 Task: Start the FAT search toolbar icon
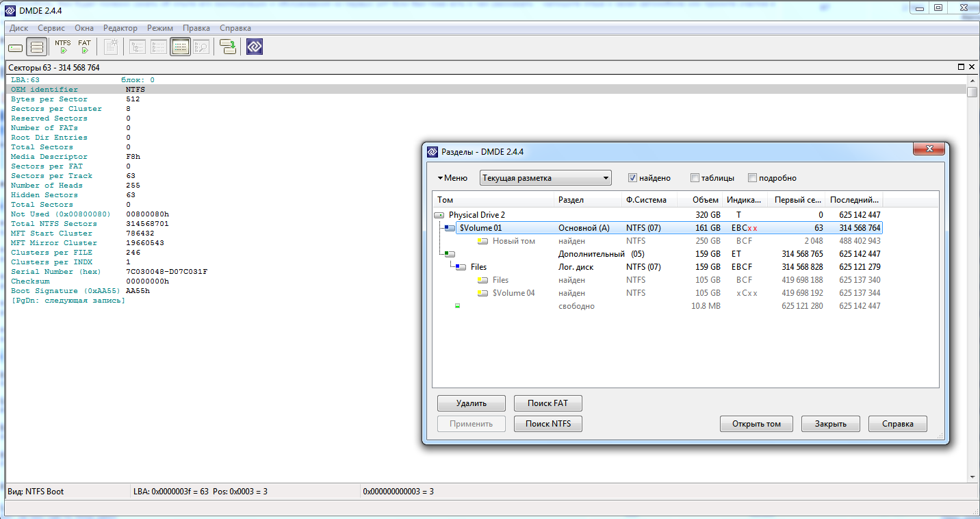click(84, 47)
